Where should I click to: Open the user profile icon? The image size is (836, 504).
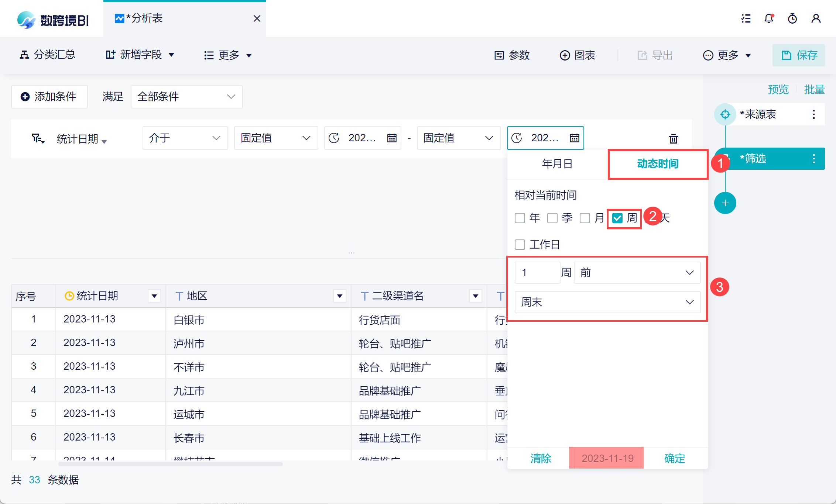[x=816, y=18]
